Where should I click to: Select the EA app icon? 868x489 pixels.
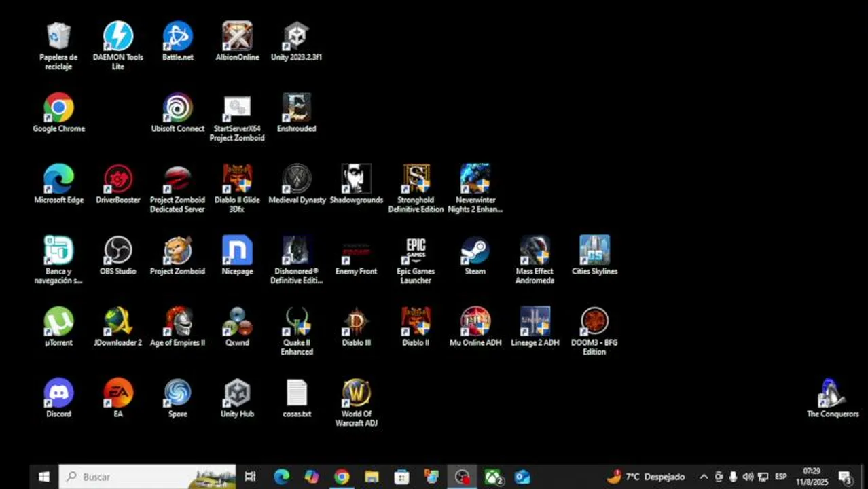pos(118,398)
